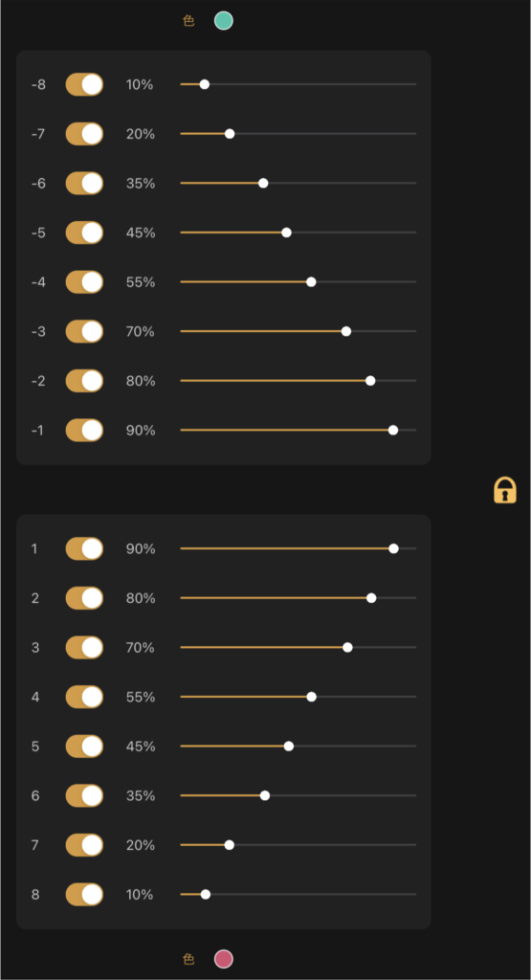Click the slider knob on row -3
Viewport: 531px width, 980px height.
pyautogui.click(x=346, y=331)
